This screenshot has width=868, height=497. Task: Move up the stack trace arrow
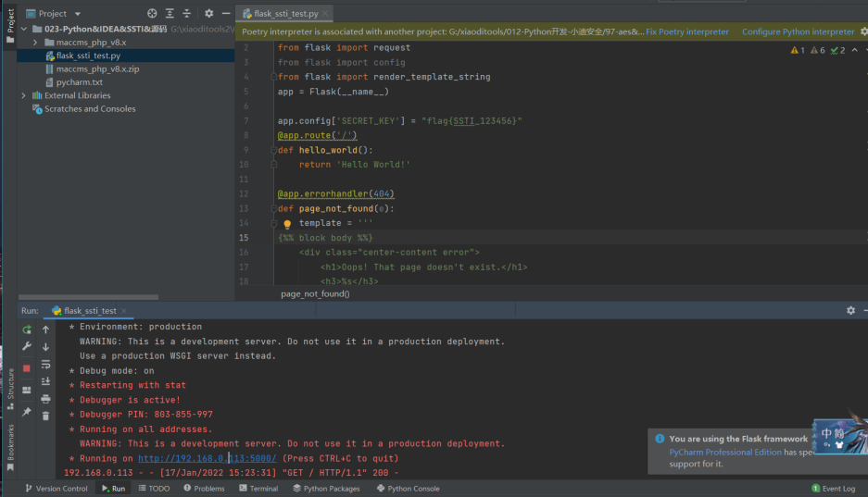(x=46, y=330)
